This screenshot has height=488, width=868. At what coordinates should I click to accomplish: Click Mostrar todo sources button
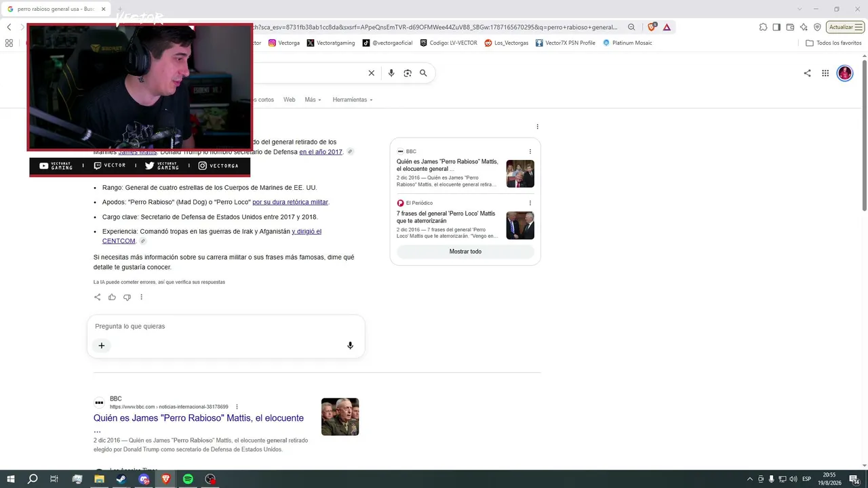(465, 251)
